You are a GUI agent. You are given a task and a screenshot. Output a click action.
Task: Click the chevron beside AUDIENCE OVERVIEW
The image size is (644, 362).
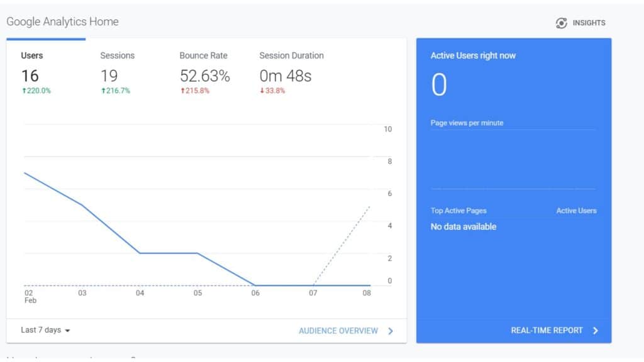(390, 331)
